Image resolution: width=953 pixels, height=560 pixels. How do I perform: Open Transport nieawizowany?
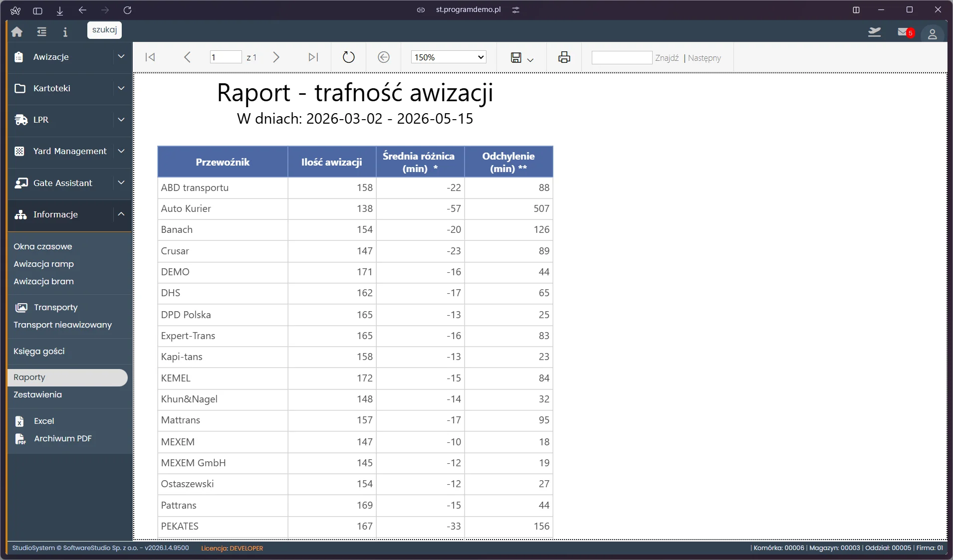coord(63,325)
